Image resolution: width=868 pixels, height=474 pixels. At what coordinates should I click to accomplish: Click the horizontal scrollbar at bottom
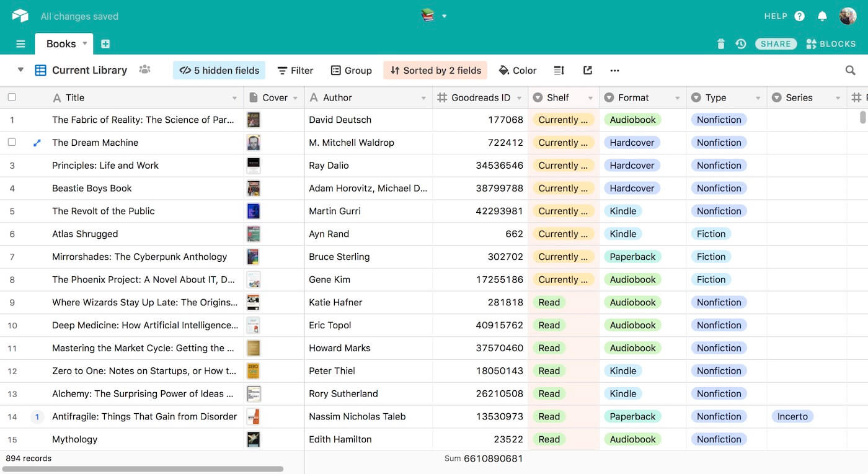coord(143,469)
